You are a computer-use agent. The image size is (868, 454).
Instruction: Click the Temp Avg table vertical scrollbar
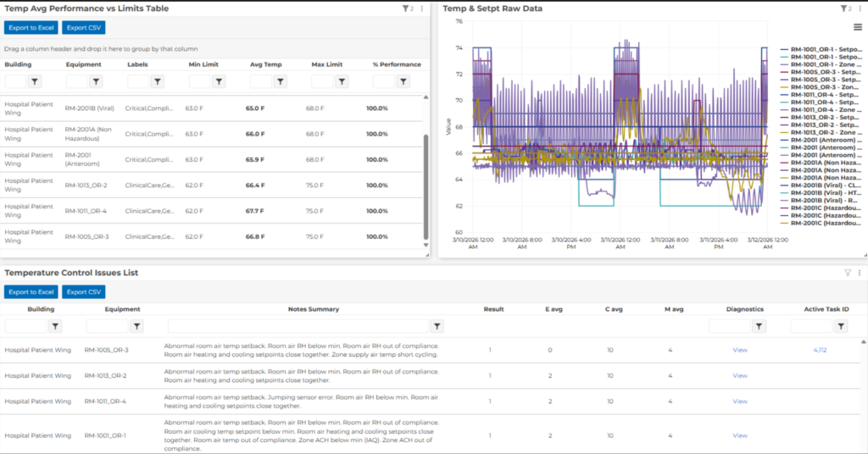pos(426,186)
